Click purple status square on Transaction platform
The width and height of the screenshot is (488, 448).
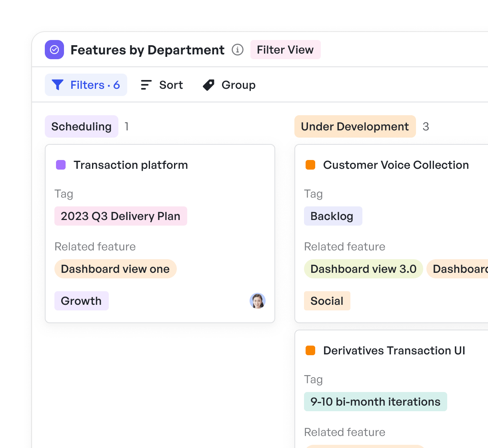click(61, 165)
